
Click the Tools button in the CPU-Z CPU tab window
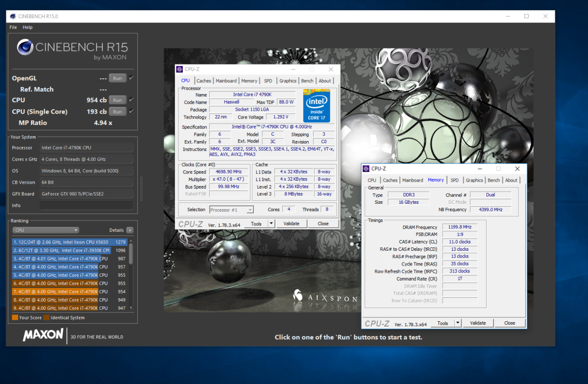[x=256, y=223]
